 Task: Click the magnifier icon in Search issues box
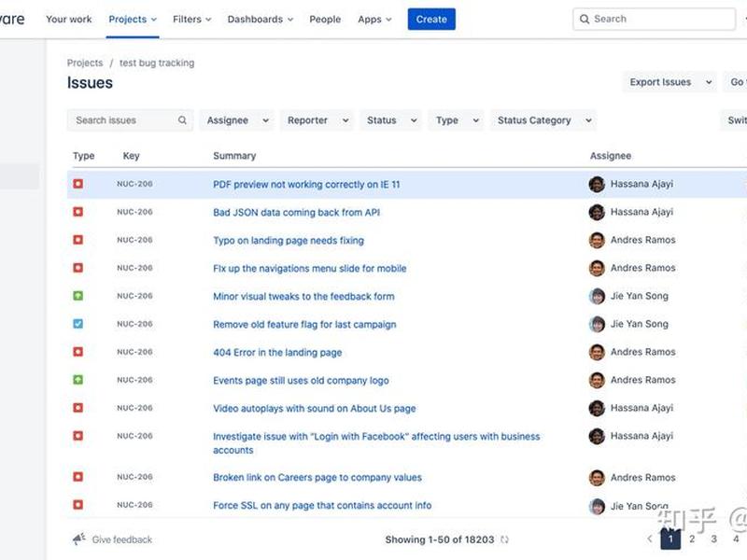click(x=182, y=120)
